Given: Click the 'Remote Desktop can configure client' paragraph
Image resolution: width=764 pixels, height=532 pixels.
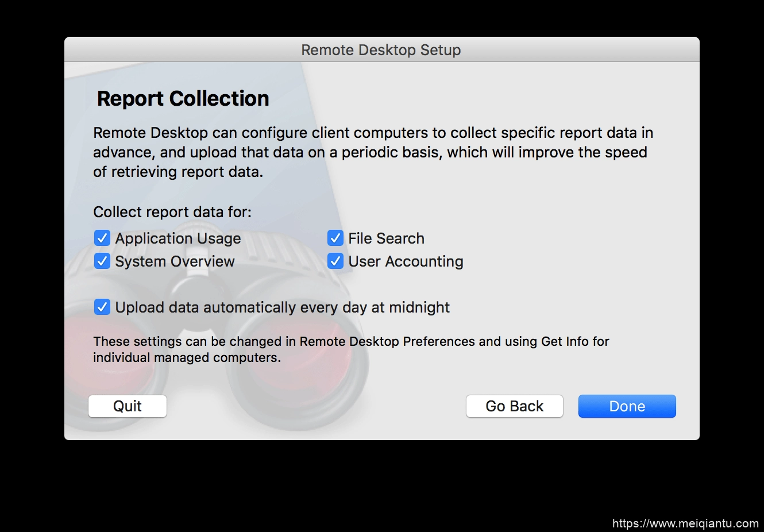Looking at the screenshot, I should 373,152.
